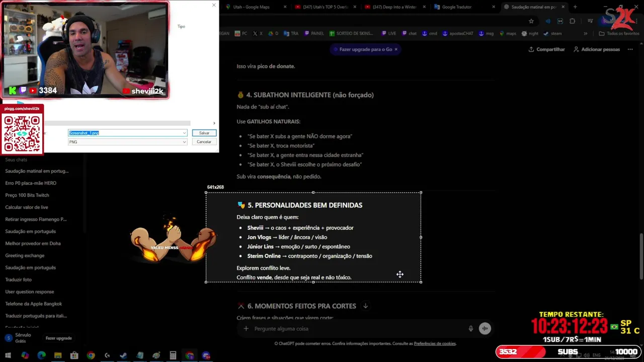The height and width of the screenshot is (362, 644).
Task: Open the Traduzir português para itali... chat
Action: [x=36, y=316]
